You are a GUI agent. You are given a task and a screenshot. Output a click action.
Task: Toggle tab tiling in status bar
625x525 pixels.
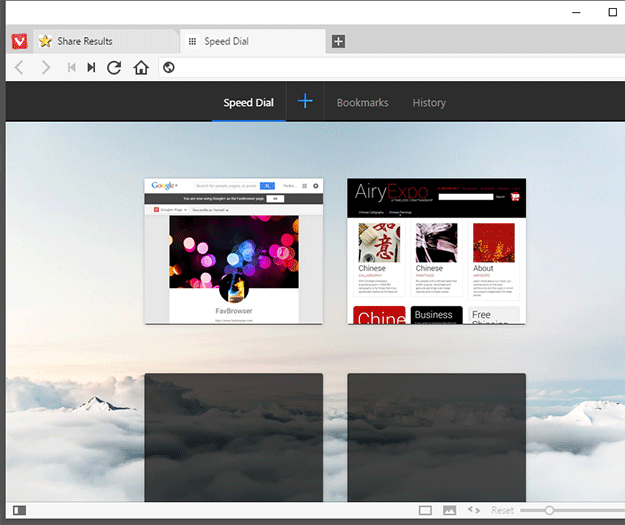(x=425, y=510)
